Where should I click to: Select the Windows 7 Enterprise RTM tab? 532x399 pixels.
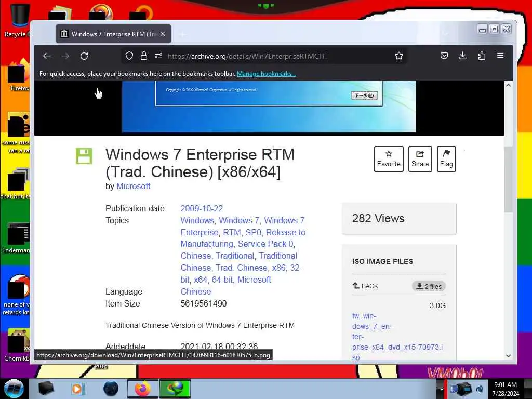click(x=113, y=34)
